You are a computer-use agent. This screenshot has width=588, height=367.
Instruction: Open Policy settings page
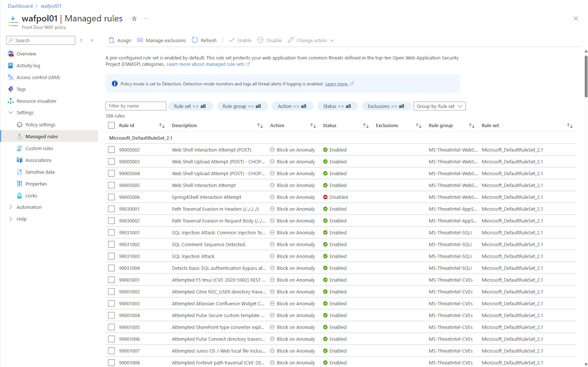pos(40,125)
